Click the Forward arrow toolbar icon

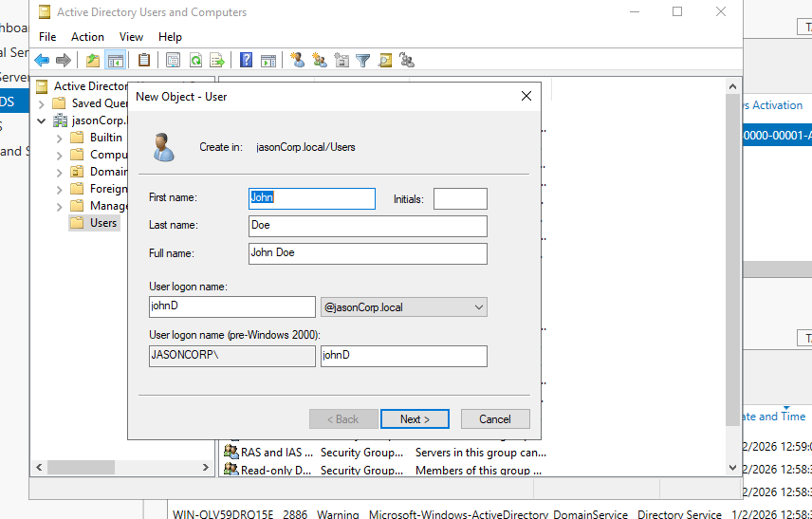(64, 60)
